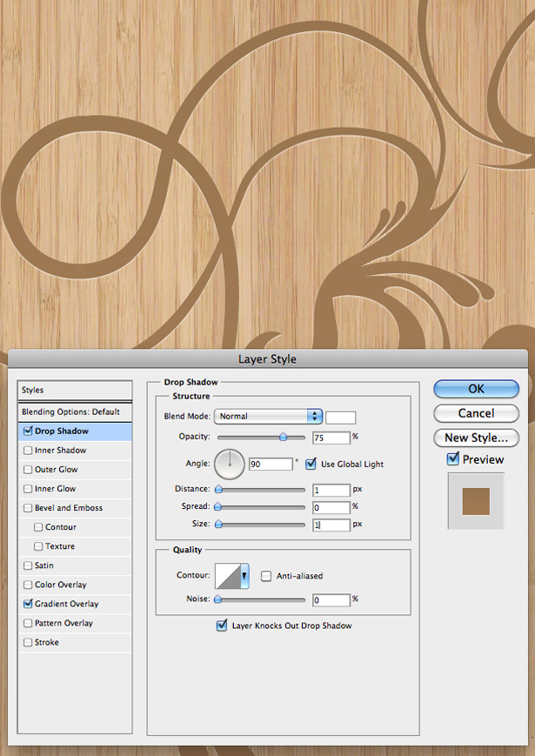Select the Bevel and Emboss label
Image resolution: width=535 pixels, height=756 pixels.
click(x=69, y=508)
